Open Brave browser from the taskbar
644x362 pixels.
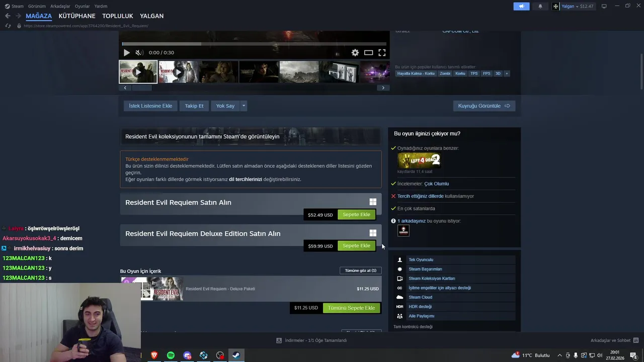pos(154,355)
